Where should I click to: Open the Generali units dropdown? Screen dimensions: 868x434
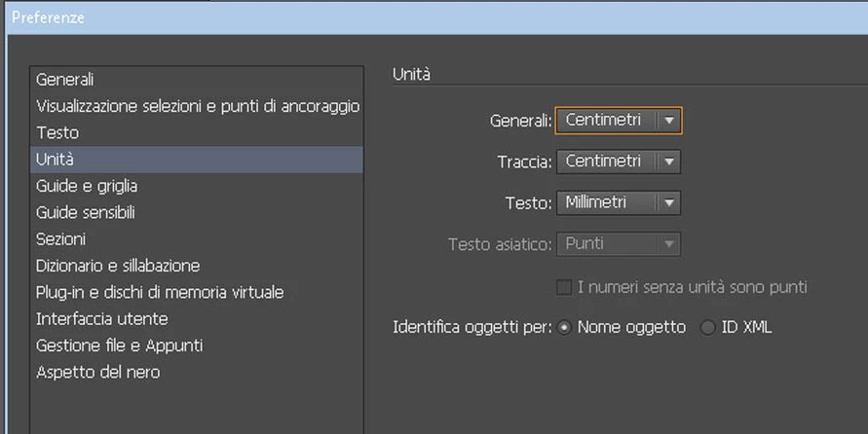[x=619, y=121]
